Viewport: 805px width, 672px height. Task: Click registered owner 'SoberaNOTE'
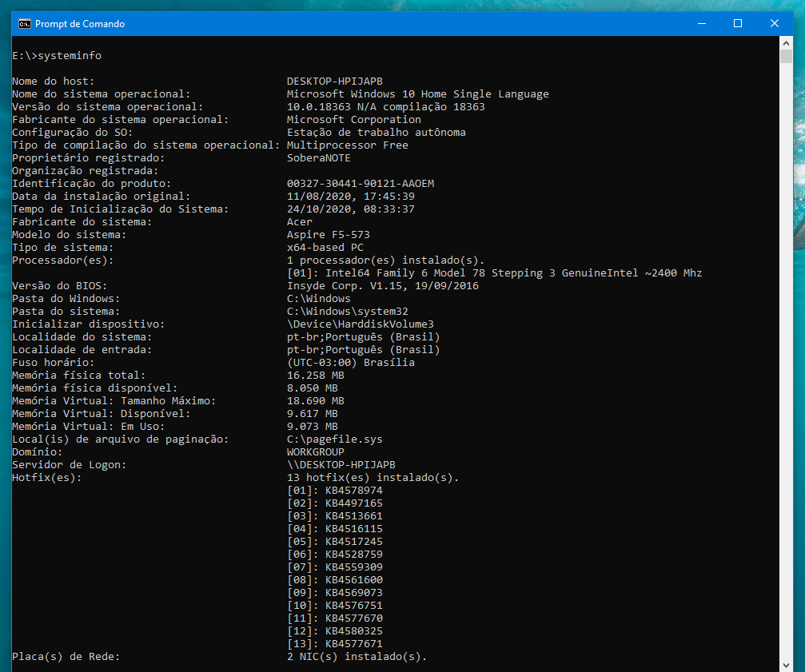tap(319, 158)
